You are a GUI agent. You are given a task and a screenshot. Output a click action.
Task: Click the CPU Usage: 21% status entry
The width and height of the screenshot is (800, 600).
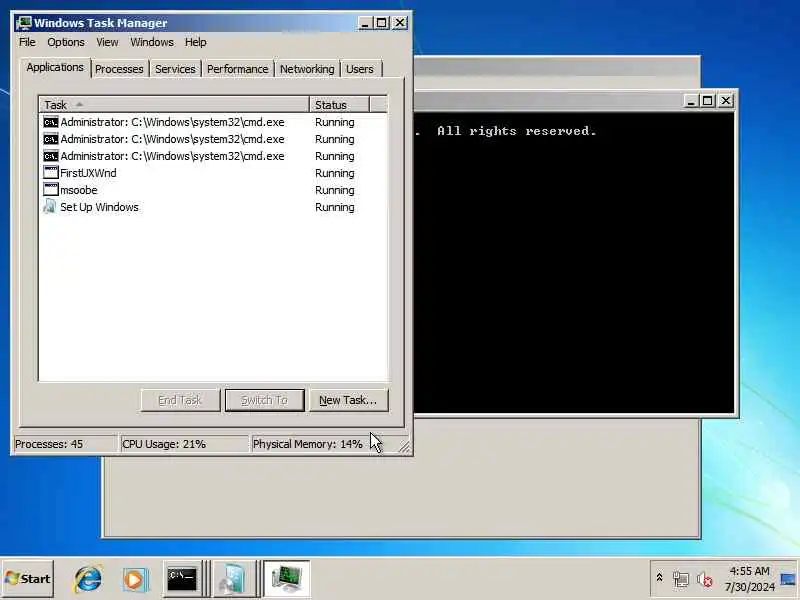[184, 444]
